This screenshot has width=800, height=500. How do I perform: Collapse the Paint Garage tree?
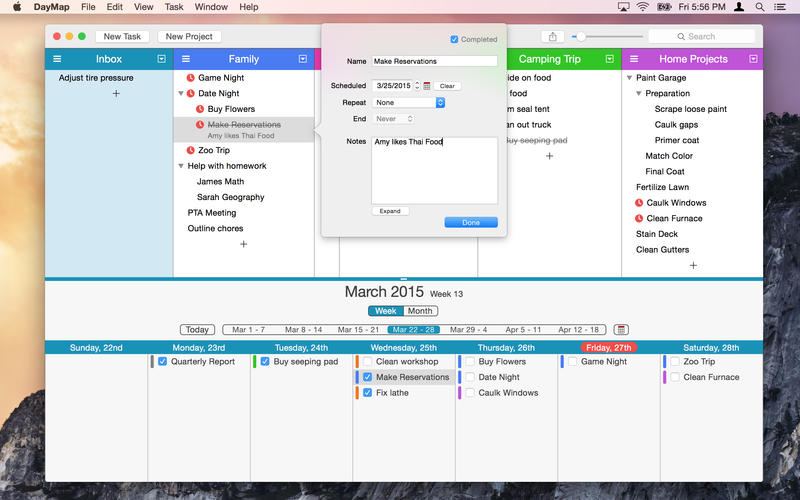pos(629,78)
